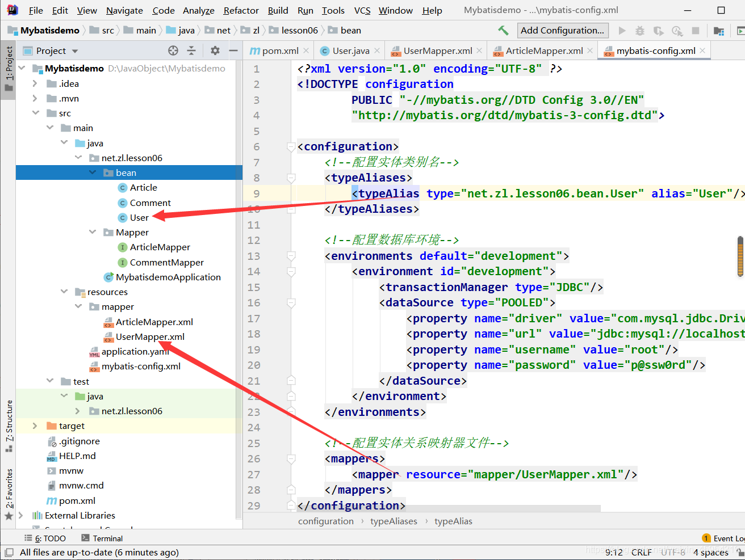The width and height of the screenshot is (745, 560).
Task: Hide the Project panel with minus icon
Action: [233, 50]
